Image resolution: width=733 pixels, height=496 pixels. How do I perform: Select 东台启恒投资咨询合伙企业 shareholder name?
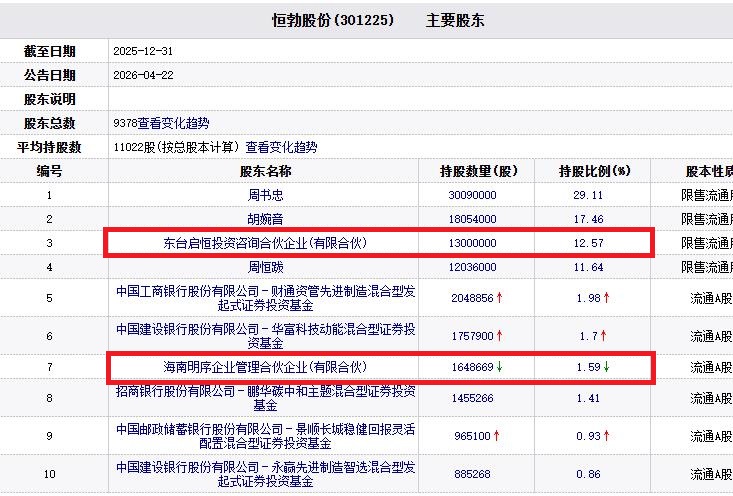click(265, 243)
